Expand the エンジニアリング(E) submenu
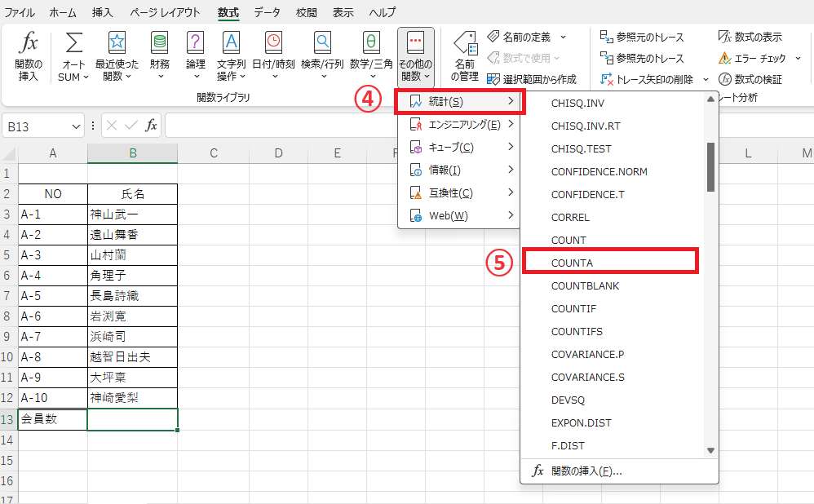The image size is (814, 504). (x=459, y=125)
